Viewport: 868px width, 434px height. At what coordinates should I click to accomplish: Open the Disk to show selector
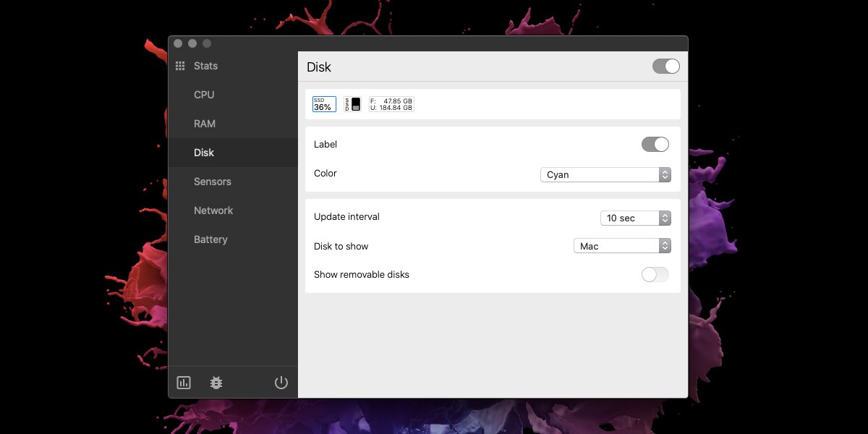pyautogui.click(x=622, y=245)
